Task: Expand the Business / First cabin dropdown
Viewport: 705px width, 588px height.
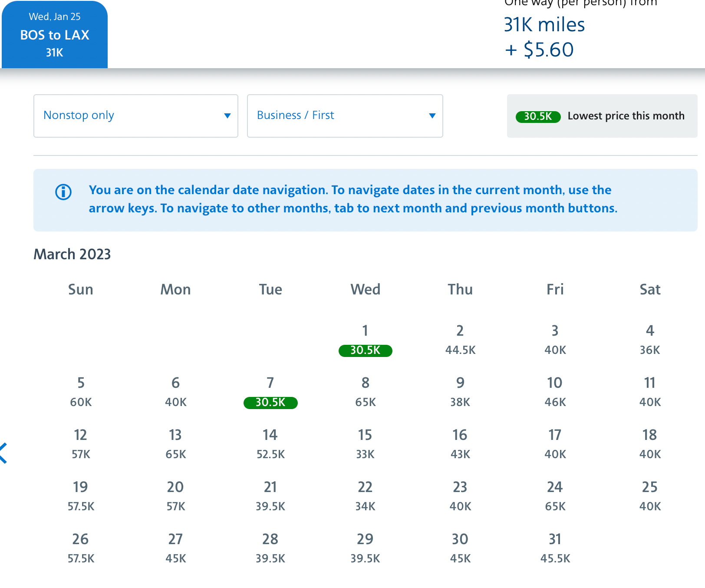Action: [345, 116]
